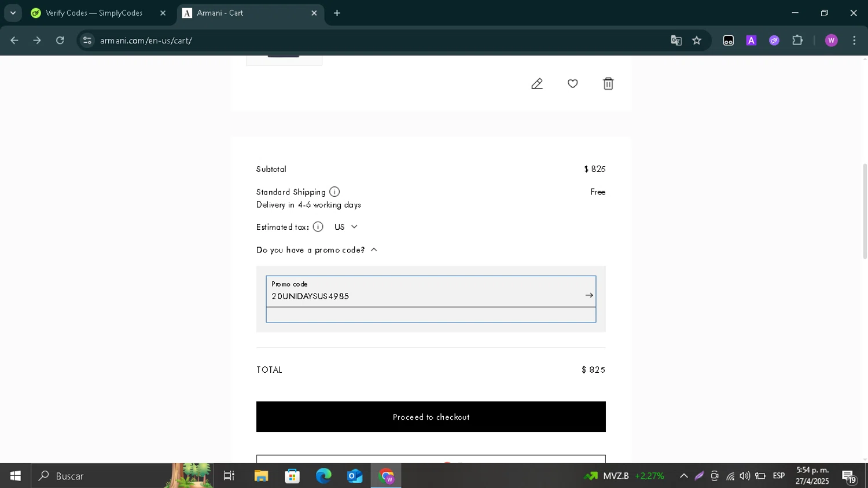Open Outlook from the taskbar

click(x=355, y=476)
